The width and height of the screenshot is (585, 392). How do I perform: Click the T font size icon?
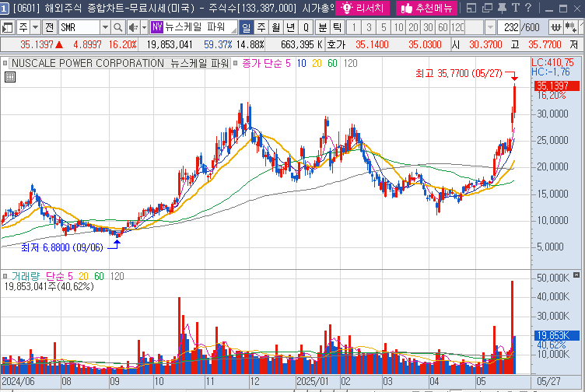516,8
